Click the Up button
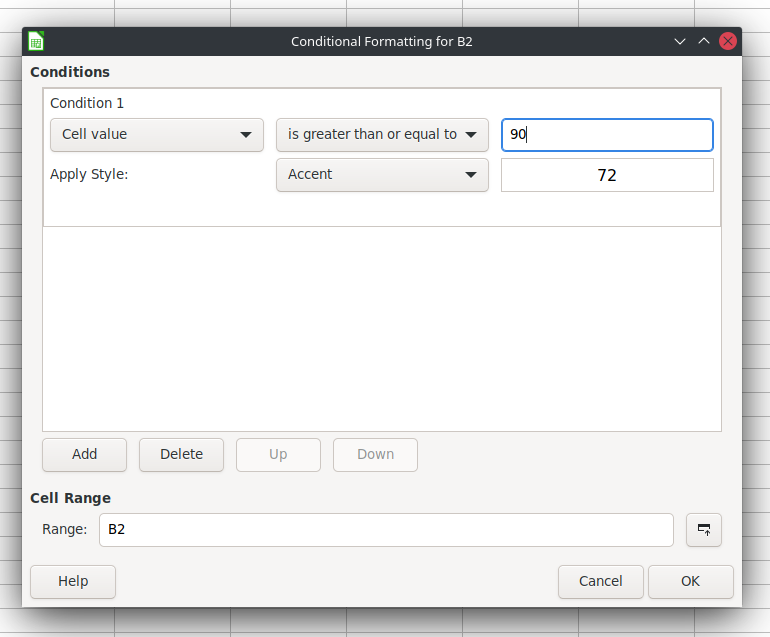Viewport: 770px width, 637px height. (278, 454)
